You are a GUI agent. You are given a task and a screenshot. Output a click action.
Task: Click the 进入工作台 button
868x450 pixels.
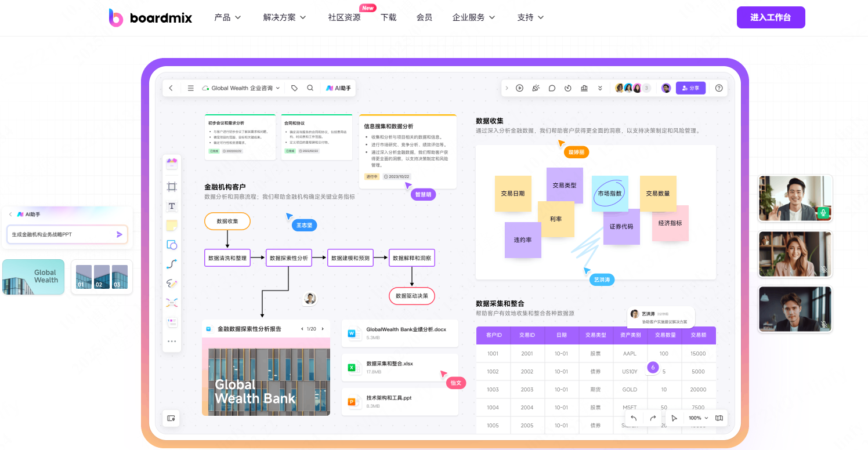771,17
